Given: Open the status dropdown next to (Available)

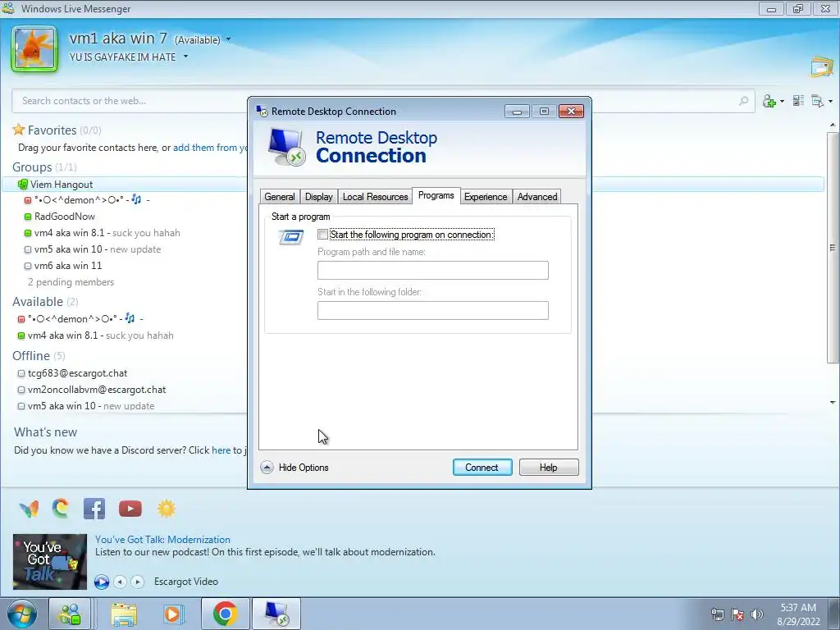Looking at the screenshot, I should coord(229,39).
